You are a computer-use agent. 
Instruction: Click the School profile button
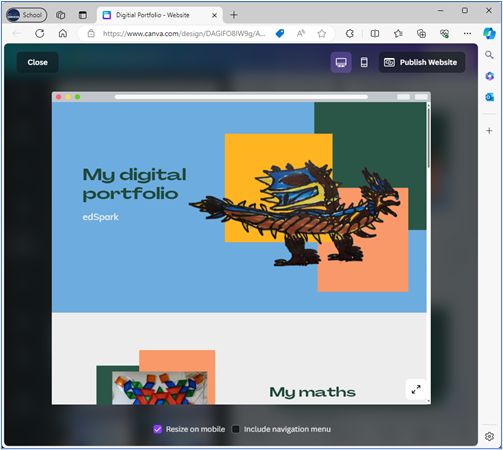26,15
